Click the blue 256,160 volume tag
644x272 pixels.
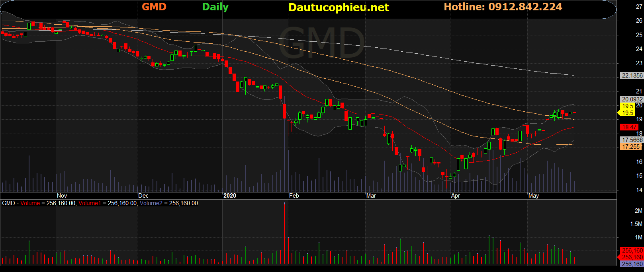(632, 264)
